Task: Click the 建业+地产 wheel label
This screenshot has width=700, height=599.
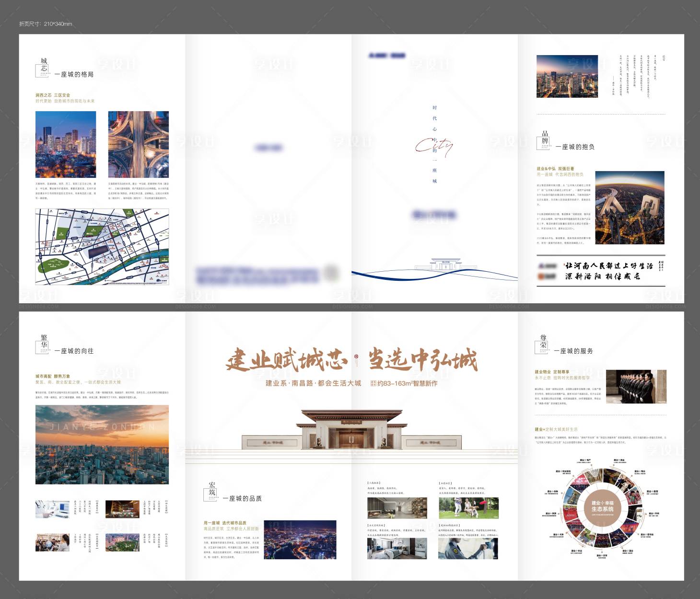Action: point(584,460)
